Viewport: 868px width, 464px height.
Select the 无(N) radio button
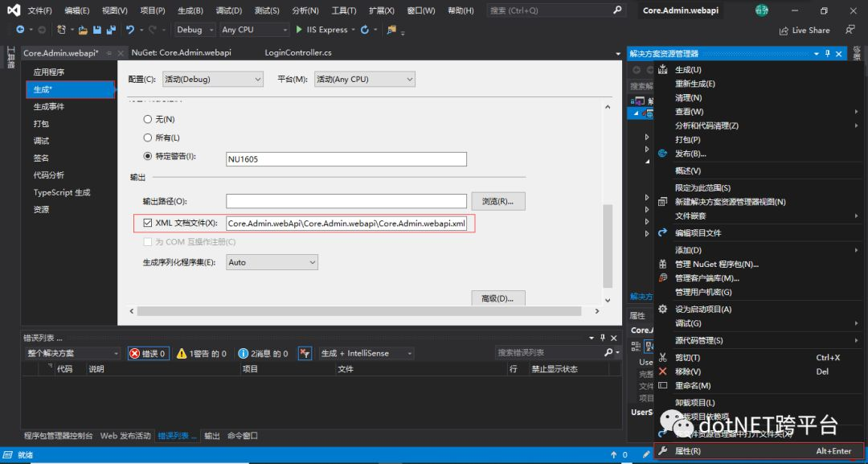point(148,119)
